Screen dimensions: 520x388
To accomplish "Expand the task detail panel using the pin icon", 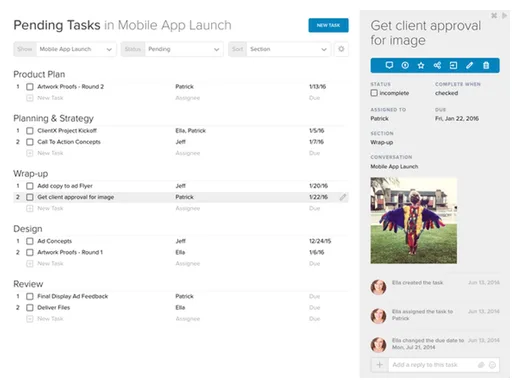I will tap(494, 15).
